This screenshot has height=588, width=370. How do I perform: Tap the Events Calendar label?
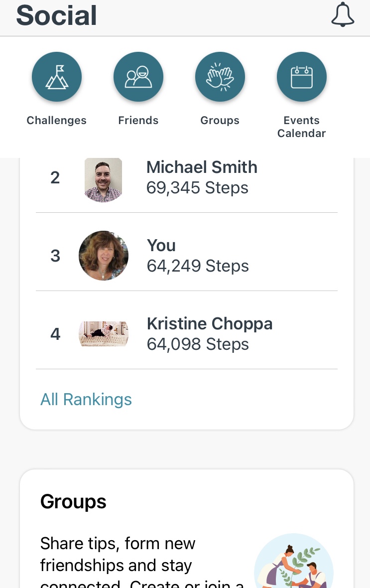pyautogui.click(x=302, y=127)
